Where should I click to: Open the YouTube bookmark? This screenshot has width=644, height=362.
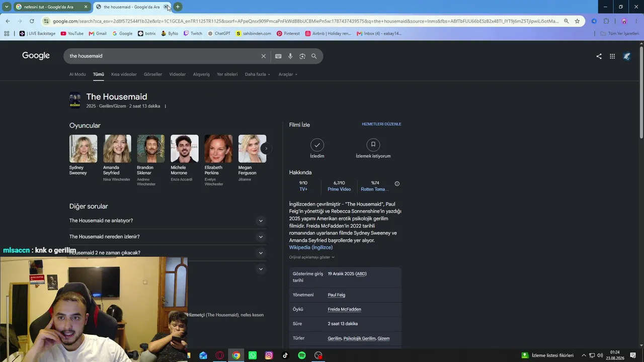click(x=72, y=34)
